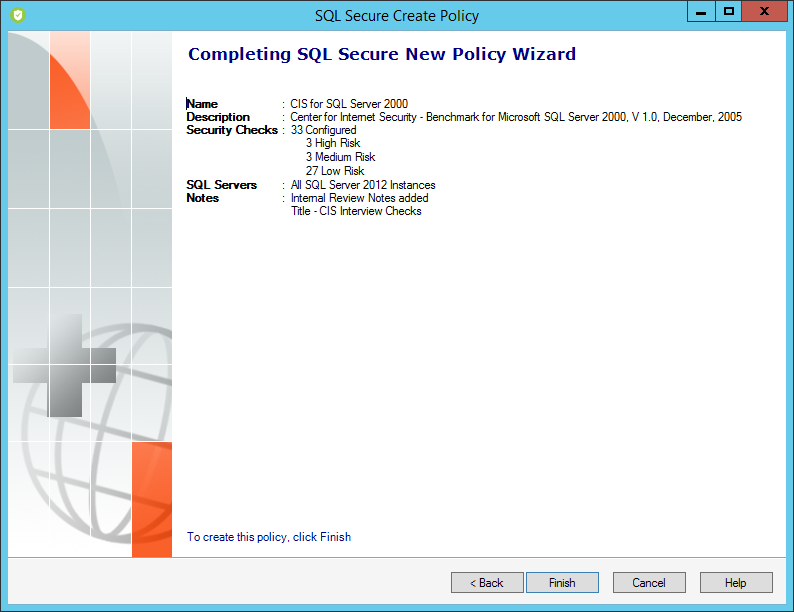
Task: Click the '3 Medium Risk' line
Action: 340,157
